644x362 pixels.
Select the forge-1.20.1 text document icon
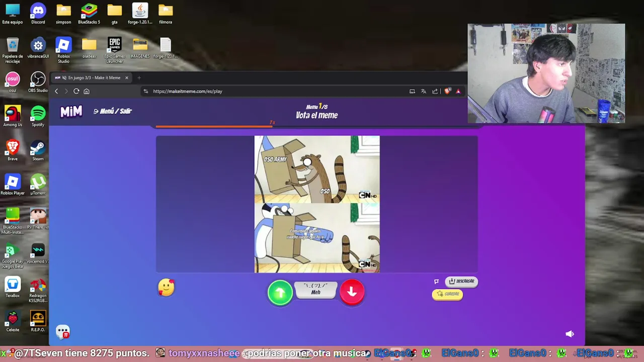tap(166, 48)
